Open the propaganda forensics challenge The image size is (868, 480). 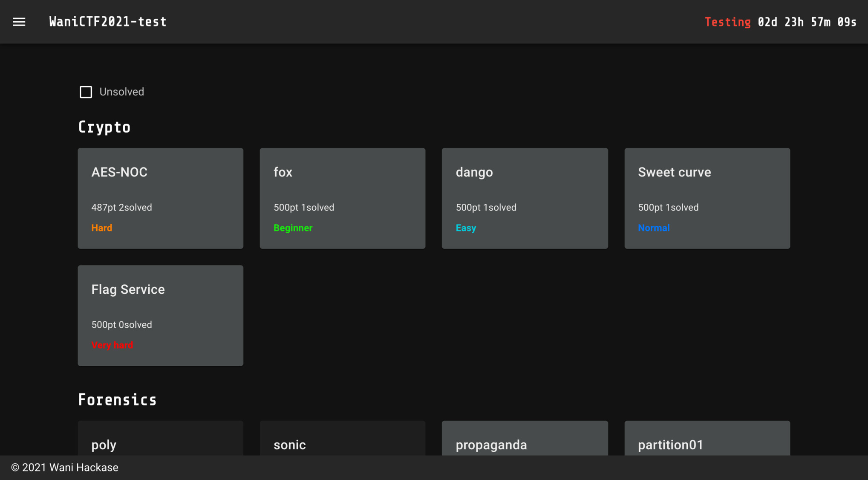[x=525, y=438]
